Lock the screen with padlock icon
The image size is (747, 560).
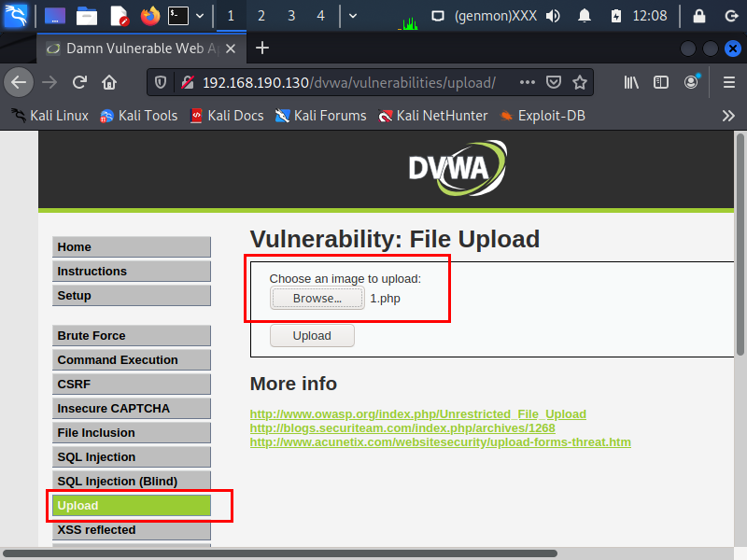pos(698,16)
